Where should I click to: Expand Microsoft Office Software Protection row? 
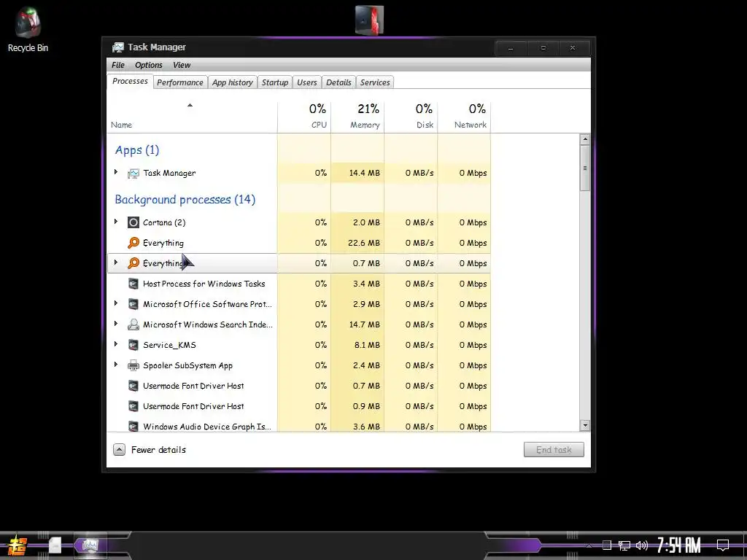(116, 303)
